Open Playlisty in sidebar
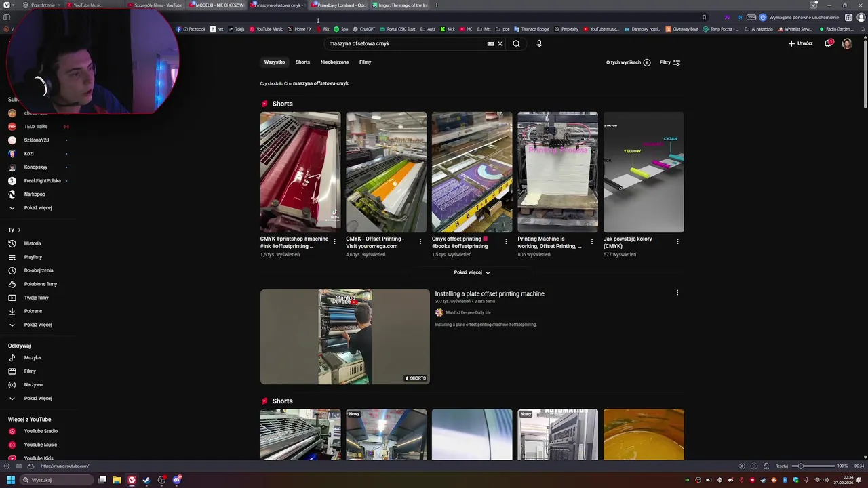The height and width of the screenshot is (488, 868). 33,257
